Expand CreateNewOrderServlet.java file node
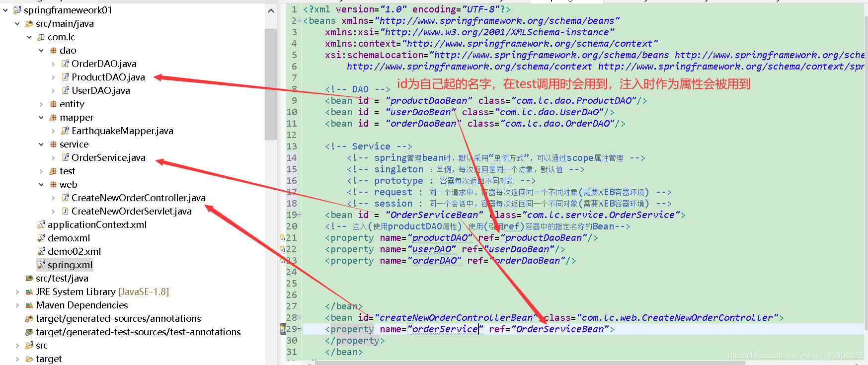 (x=53, y=211)
